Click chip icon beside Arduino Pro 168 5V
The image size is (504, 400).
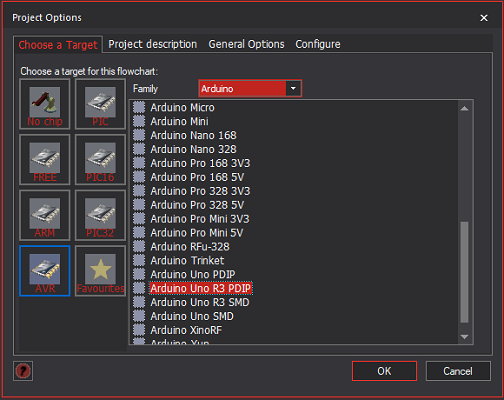[x=139, y=177]
